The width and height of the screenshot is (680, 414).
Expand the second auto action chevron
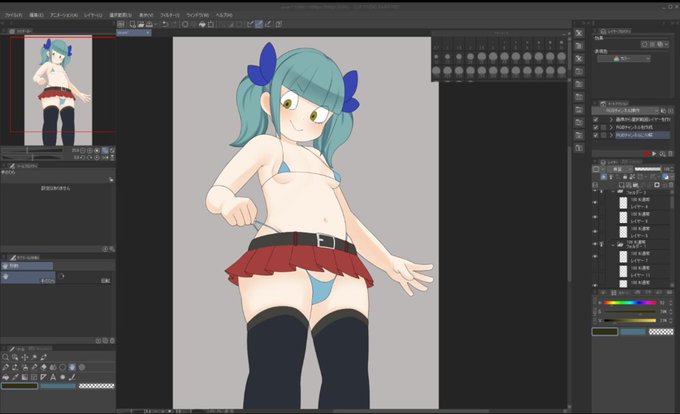click(611, 127)
